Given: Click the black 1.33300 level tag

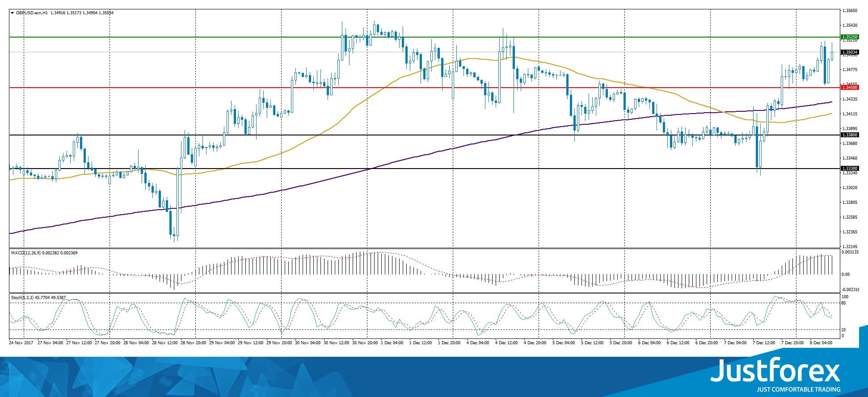Looking at the screenshot, I should (850, 169).
